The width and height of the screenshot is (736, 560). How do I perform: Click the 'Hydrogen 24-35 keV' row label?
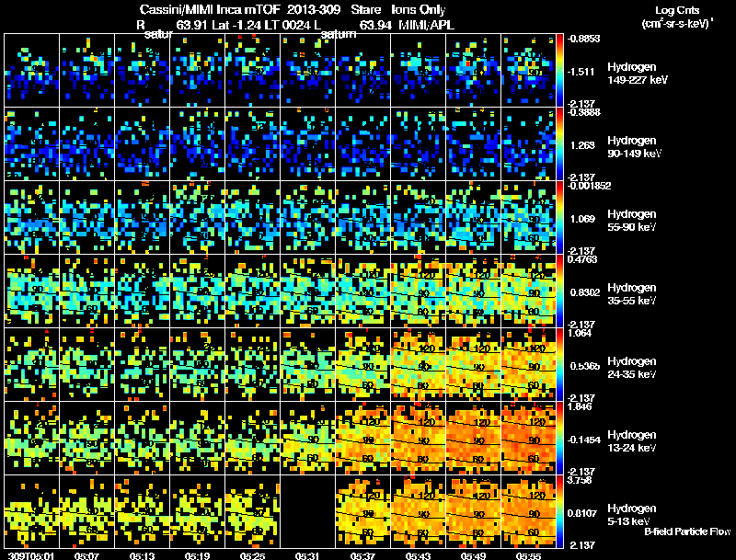[x=632, y=368]
